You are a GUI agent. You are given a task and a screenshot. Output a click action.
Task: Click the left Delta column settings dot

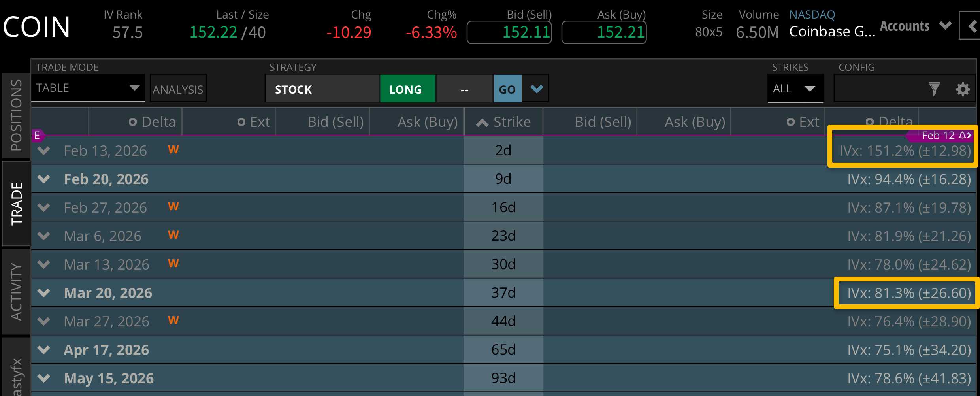point(133,122)
